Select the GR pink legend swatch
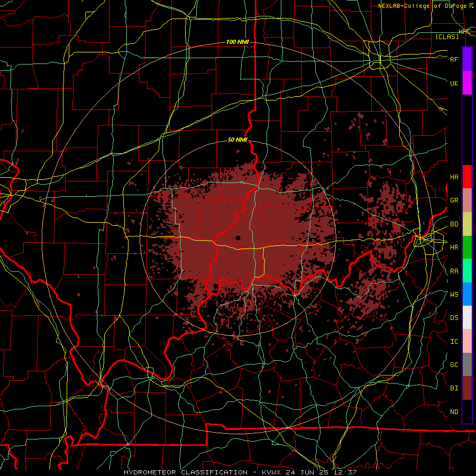Image resolution: width=476 pixels, height=476 pixels. click(467, 200)
